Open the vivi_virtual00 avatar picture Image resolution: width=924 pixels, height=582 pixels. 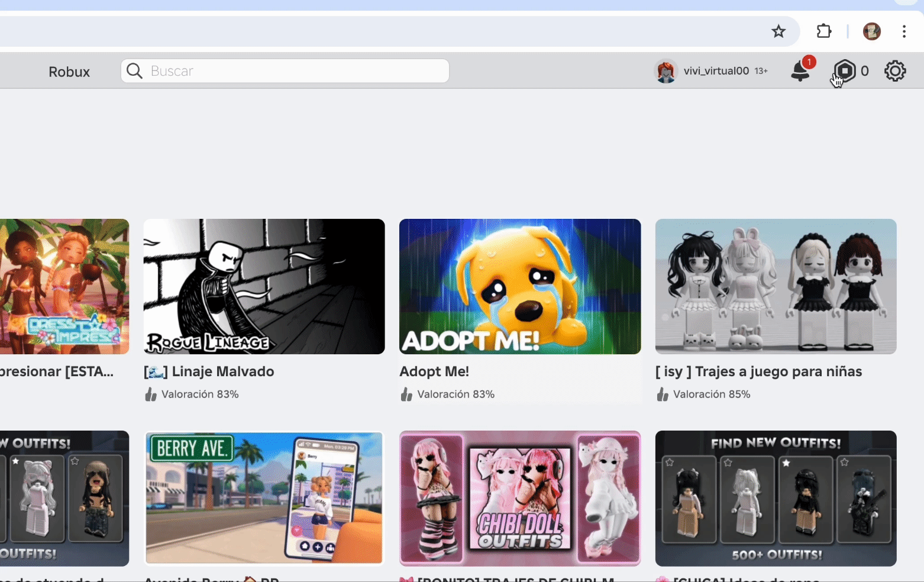[x=665, y=72]
